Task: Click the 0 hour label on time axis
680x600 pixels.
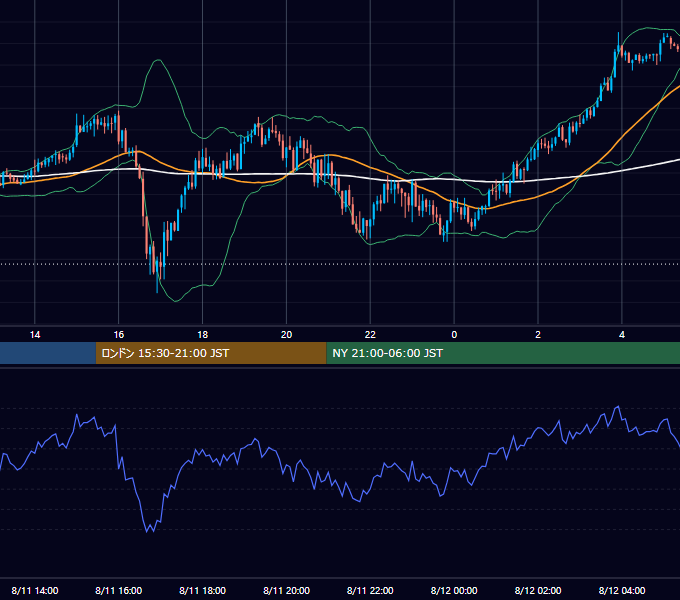Action: coord(454,335)
